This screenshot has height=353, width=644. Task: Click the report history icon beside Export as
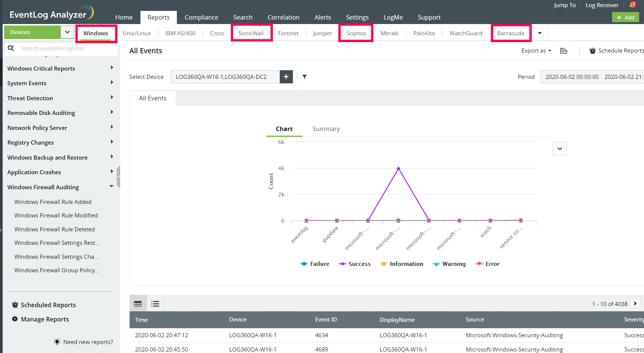564,51
